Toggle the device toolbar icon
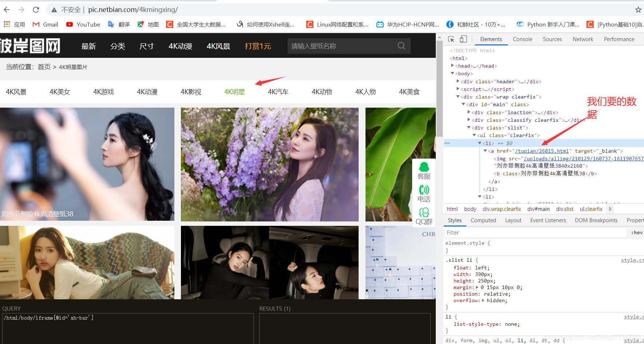 coord(463,39)
